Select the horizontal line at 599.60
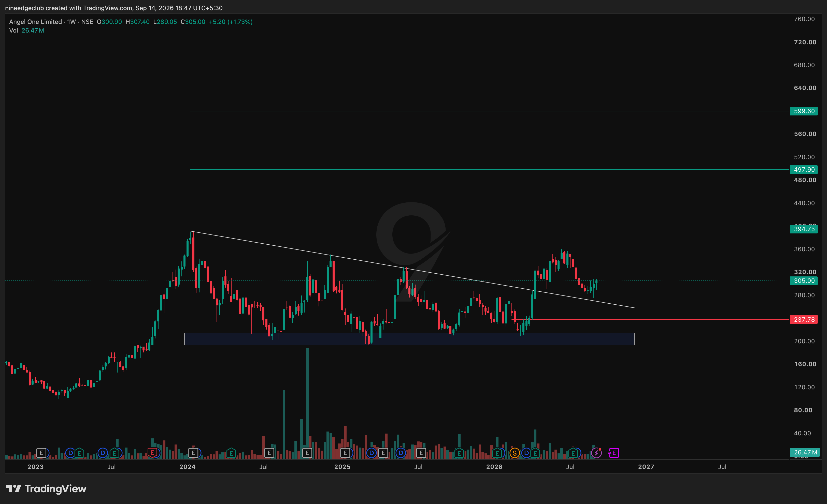This screenshot has height=504, width=827. point(490,111)
